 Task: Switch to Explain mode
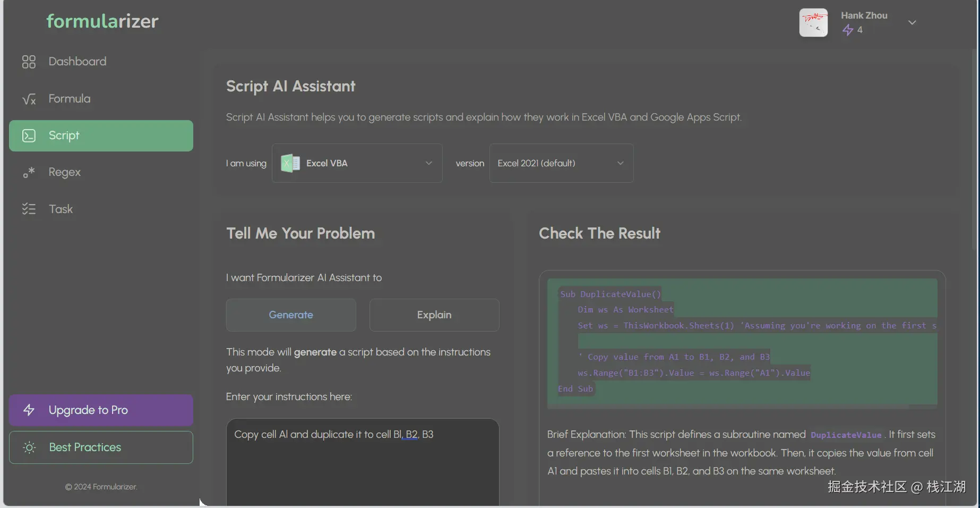[434, 315]
